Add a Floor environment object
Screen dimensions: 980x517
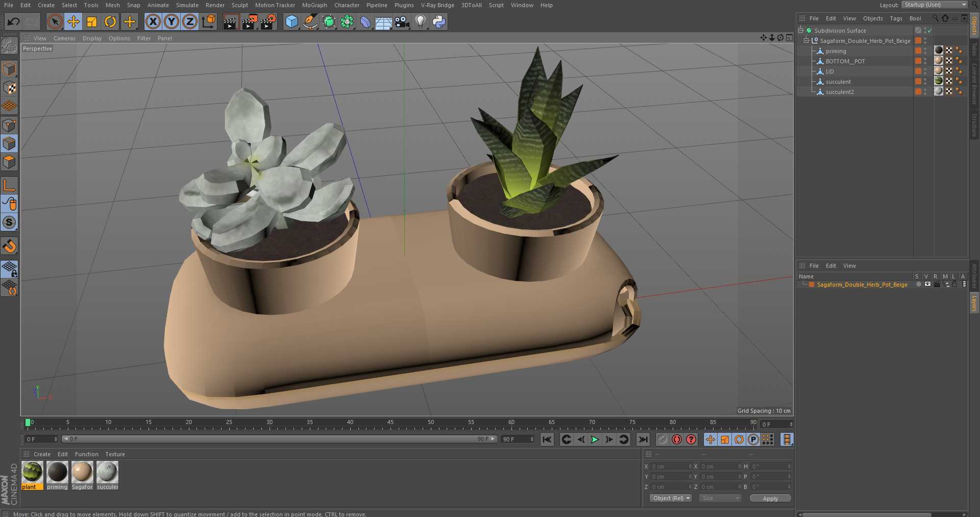[x=383, y=21]
